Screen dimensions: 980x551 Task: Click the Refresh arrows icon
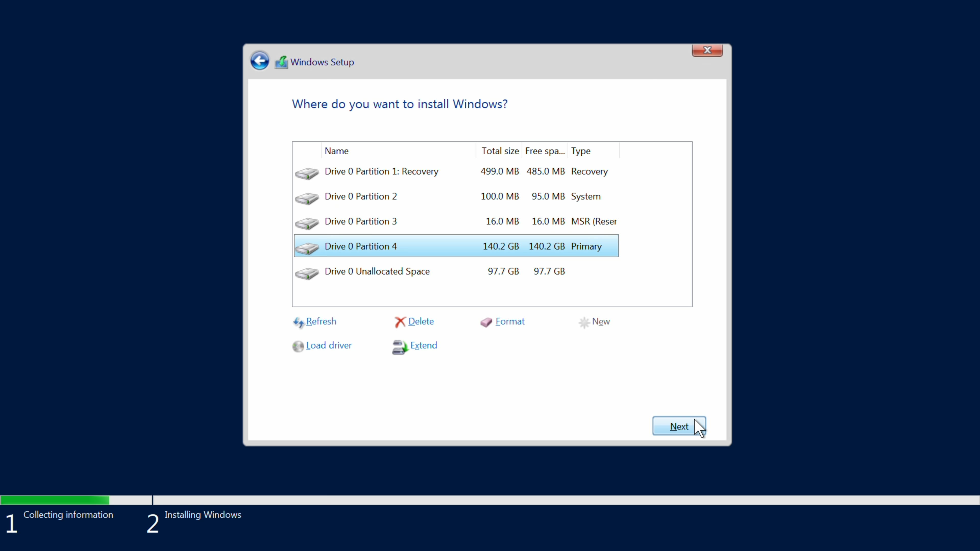click(298, 322)
